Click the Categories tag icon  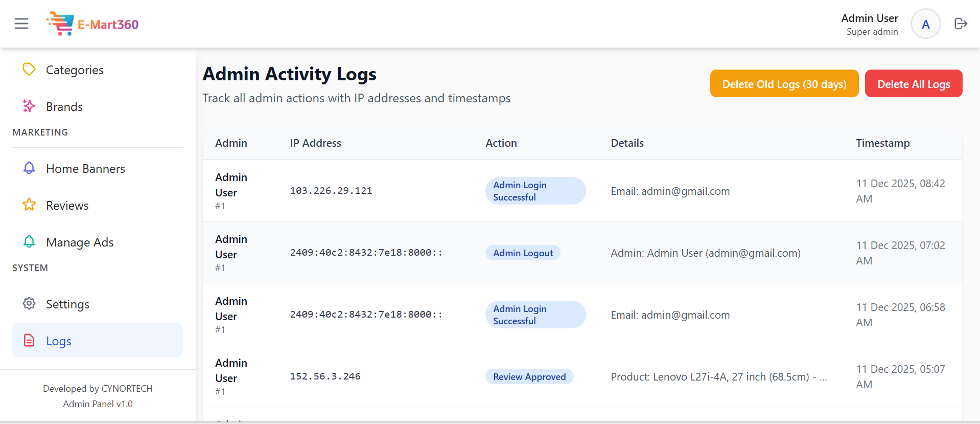(29, 70)
